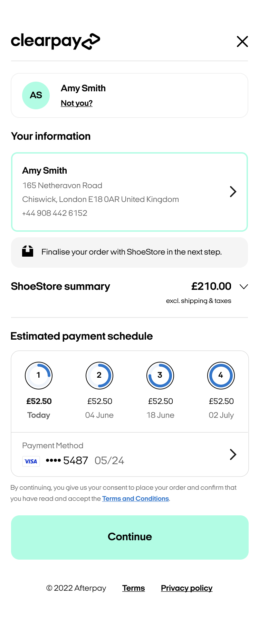Image resolution: width=259 pixels, height=644 pixels.
Task: Select instalment 2 progress circle
Action: 99,375
